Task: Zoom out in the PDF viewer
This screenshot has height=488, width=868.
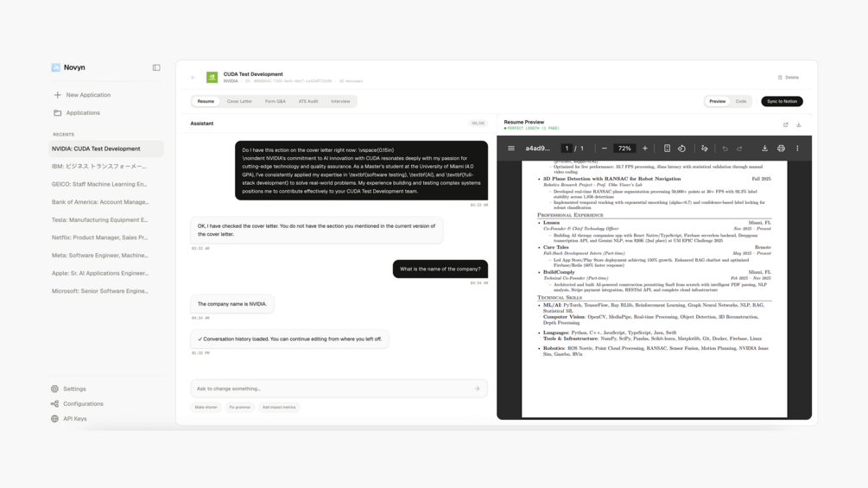Action: [x=605, y=149]
